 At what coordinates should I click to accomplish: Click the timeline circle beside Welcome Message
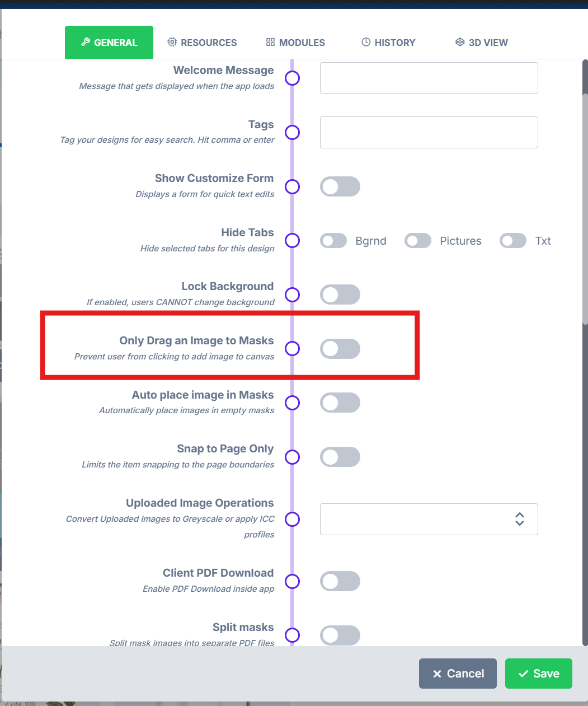(292, 78)
